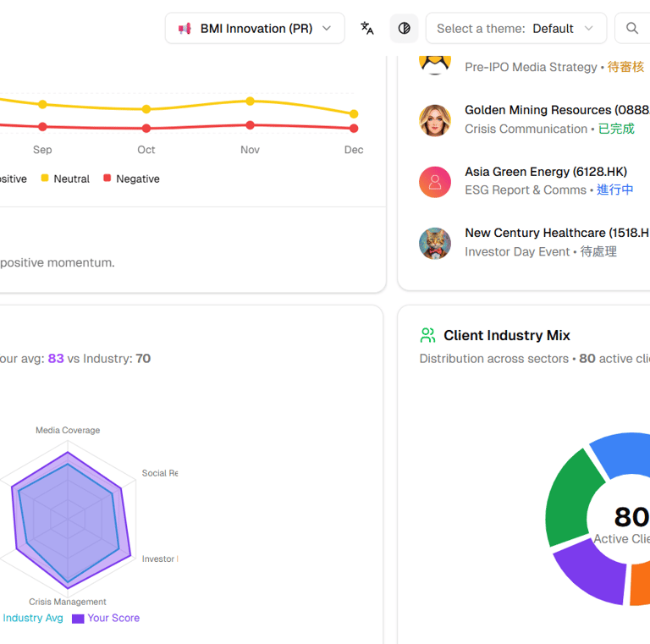Open Asia Green Energy (6128.HK) project
Viewport: 650px width, 644px height.
546,172
